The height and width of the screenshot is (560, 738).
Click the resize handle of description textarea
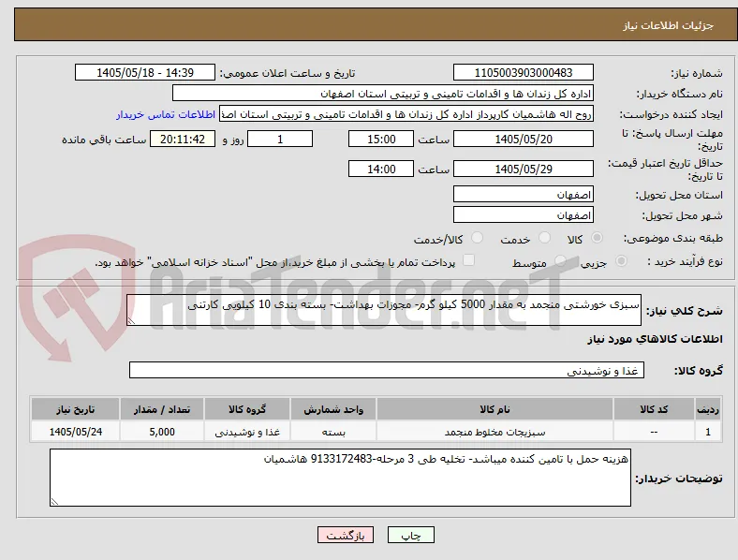click(131, 321)
